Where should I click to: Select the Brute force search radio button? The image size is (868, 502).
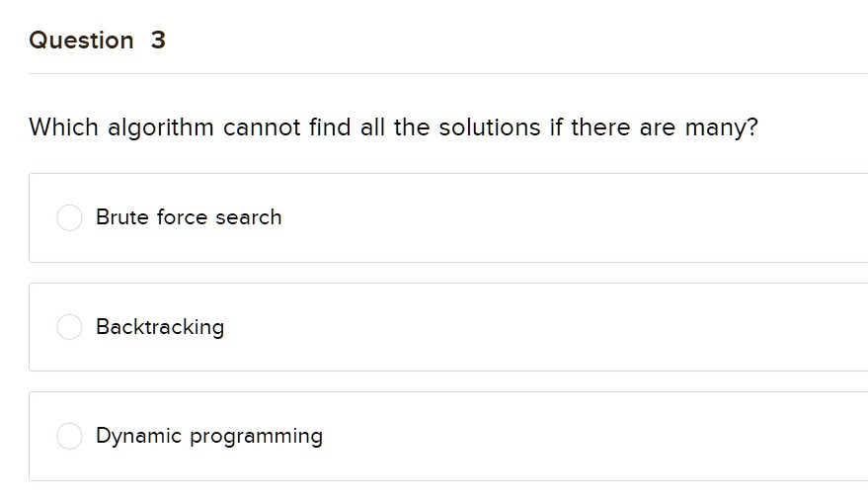click(69, 217)
